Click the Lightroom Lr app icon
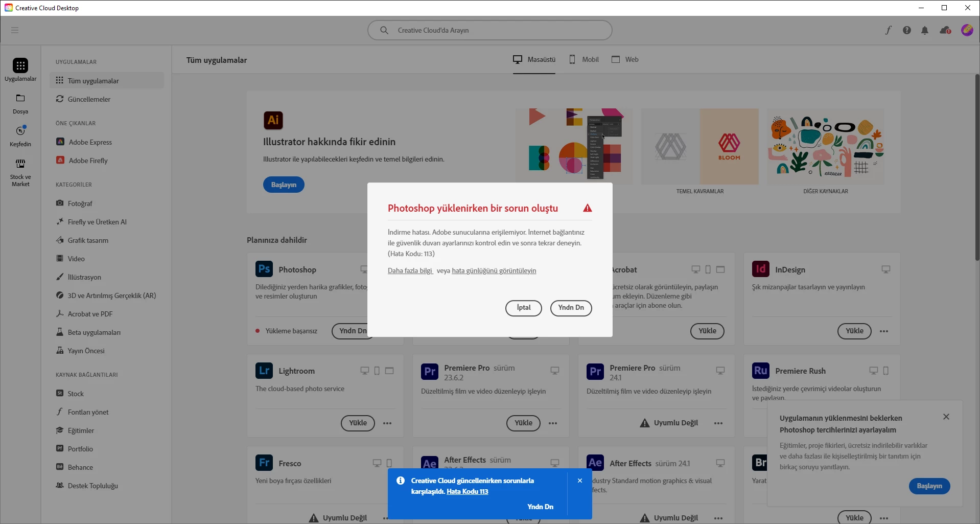Viewport: 980px width, 524px height. click(x=264, y=371)
